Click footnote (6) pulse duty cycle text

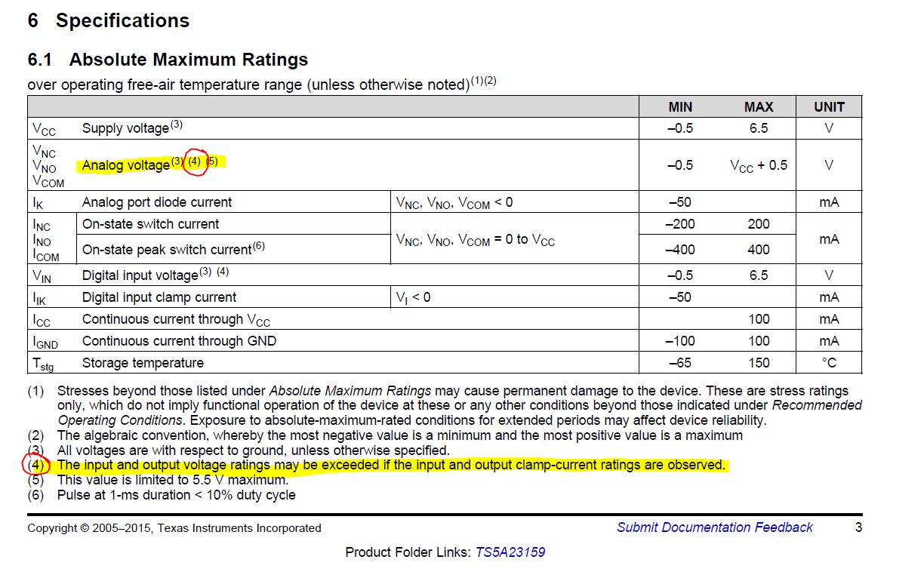[x=177, y=495]
